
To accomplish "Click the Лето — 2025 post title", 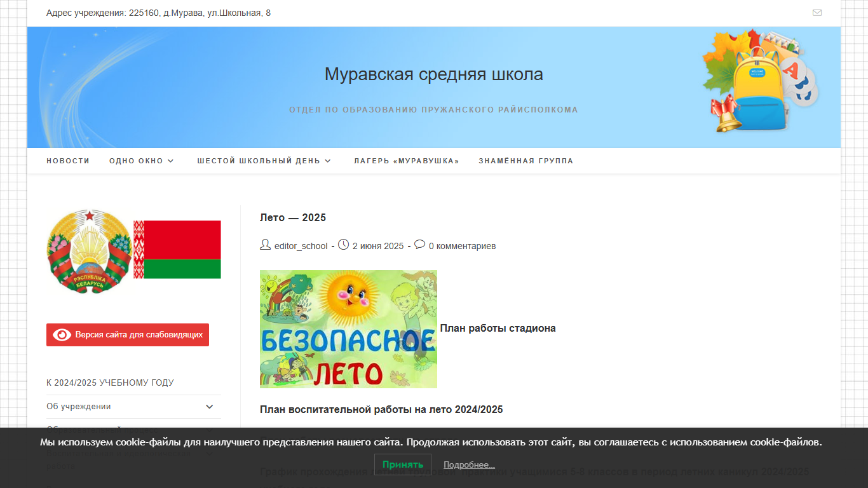I will [293, 218].
